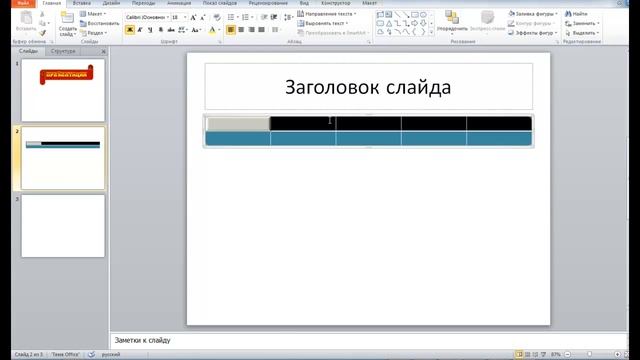
Task: Toggle Bold (Ж) formatting
Action: [130, 30]
